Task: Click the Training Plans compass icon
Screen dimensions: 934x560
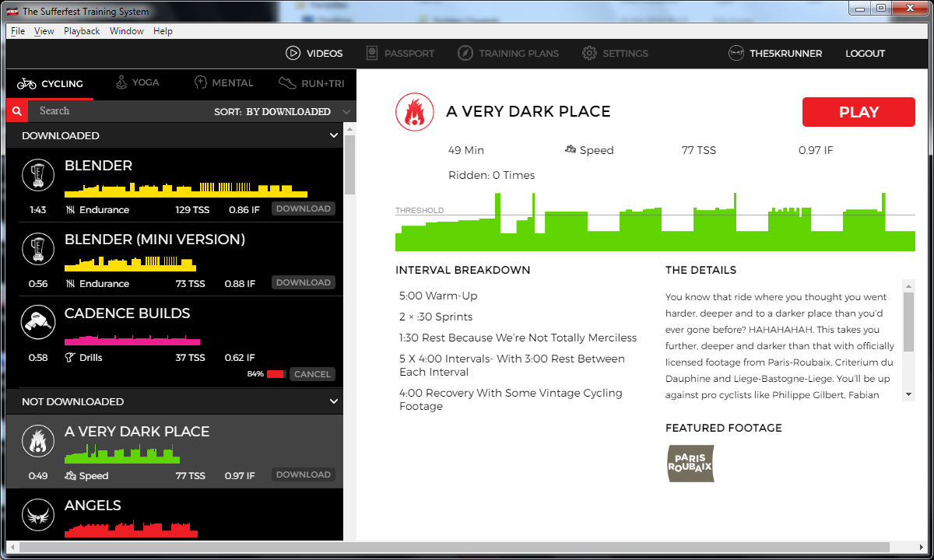Action: (465, 54)
